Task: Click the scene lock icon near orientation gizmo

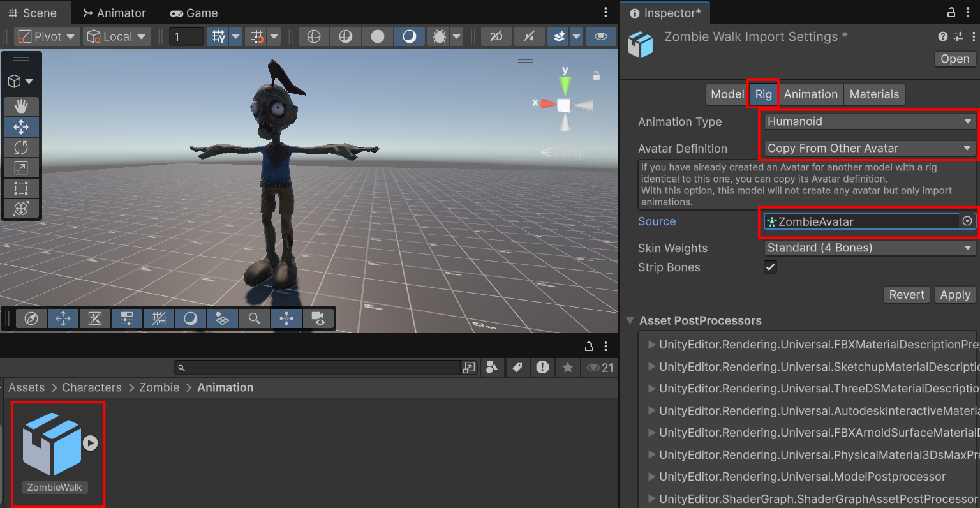Action: (x=596, y=76)
